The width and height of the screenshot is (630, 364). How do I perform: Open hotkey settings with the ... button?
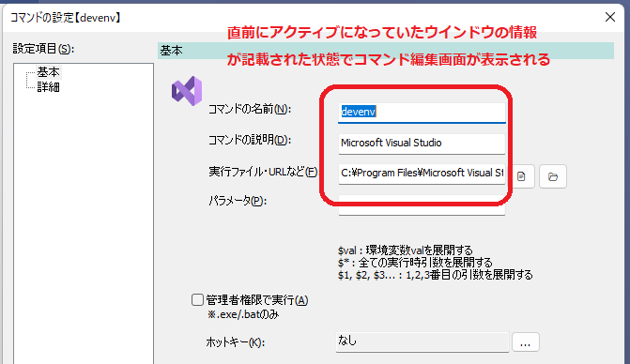pyautogui.click(x=525, y=342)
